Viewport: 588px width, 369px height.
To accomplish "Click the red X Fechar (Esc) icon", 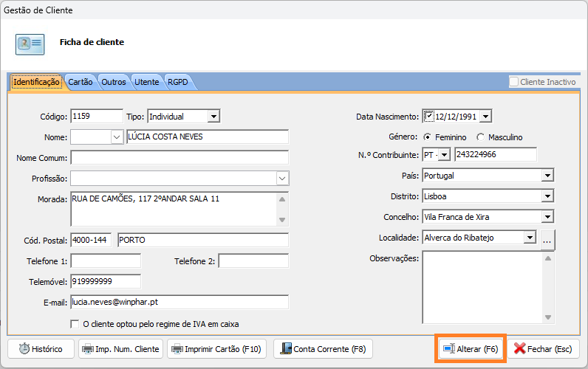I will click(520, 349).
